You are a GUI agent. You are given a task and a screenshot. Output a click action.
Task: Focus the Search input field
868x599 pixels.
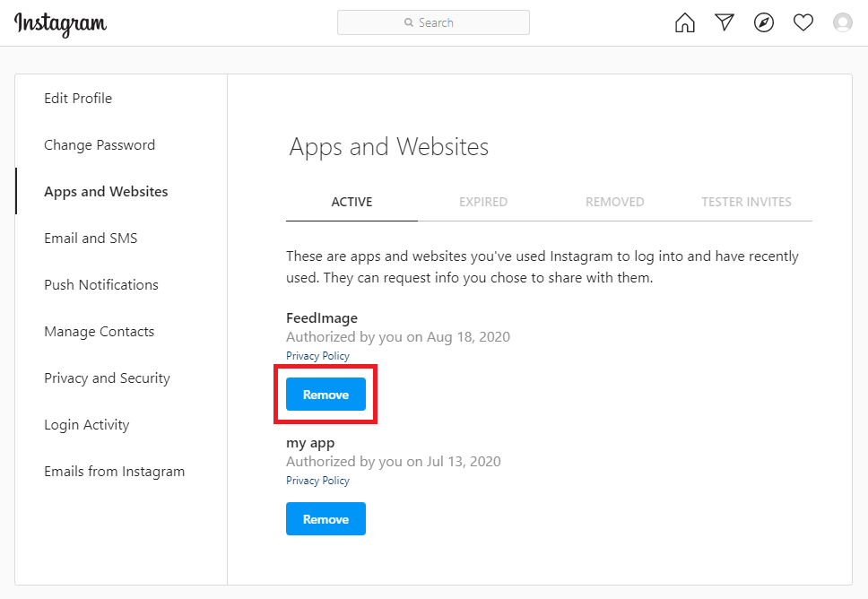pyautogui.click(x=433, y=22)
